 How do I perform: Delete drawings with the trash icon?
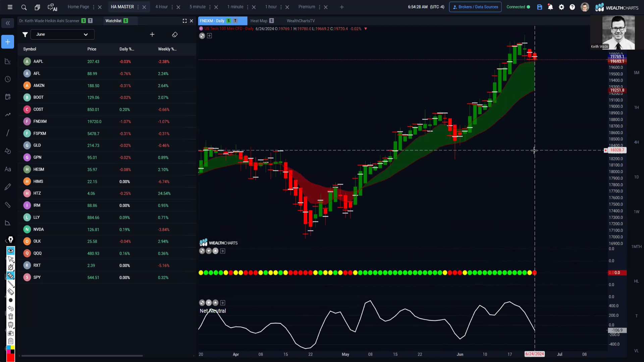point(11,317)
